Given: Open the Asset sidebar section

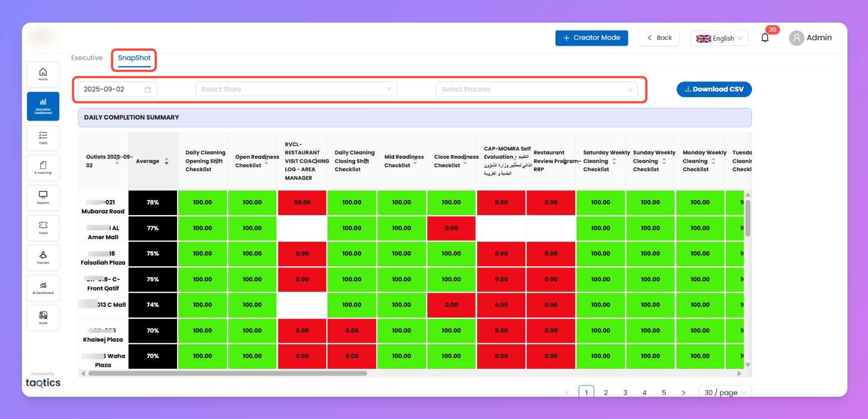Looking at the screenshot, I should pos(43,318).
